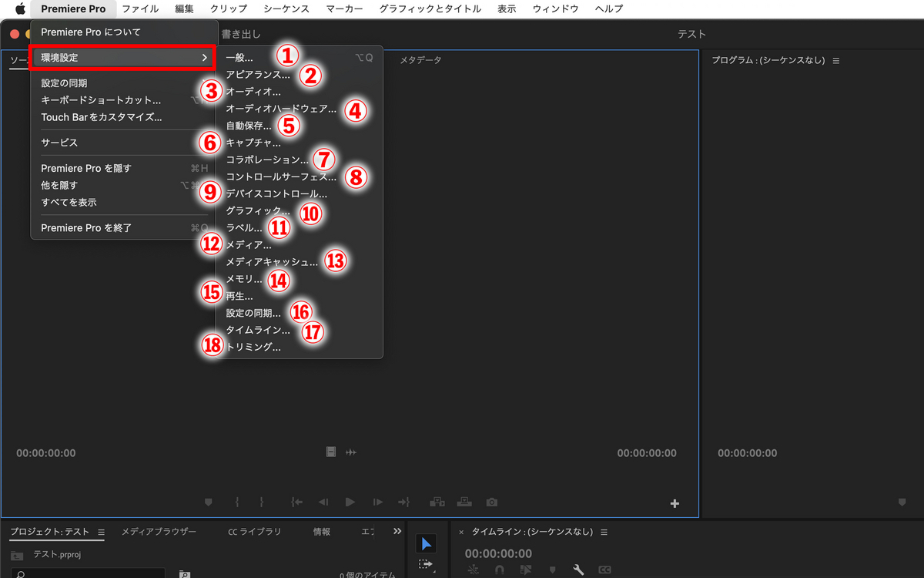Screen dimensions: 924x578
Task: Open the Program monitor panel menu
Action: click(x=835, y=60)
